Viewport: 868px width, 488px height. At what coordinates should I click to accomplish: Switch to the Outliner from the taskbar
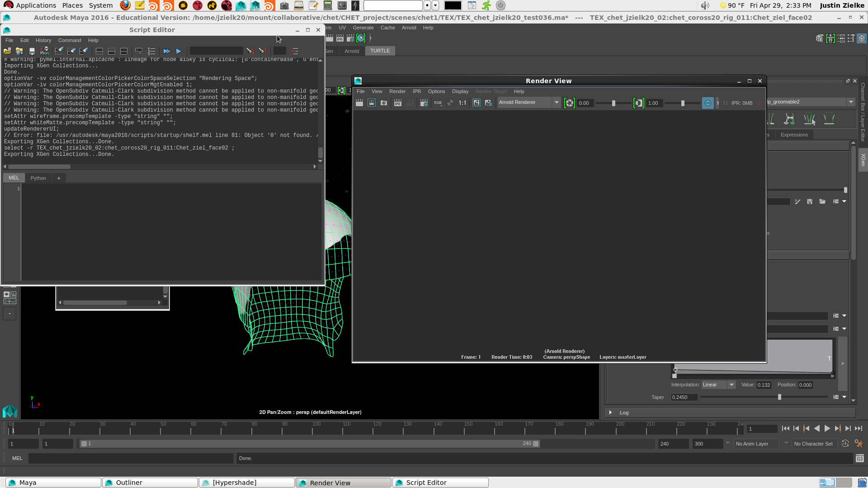(150, 482)
